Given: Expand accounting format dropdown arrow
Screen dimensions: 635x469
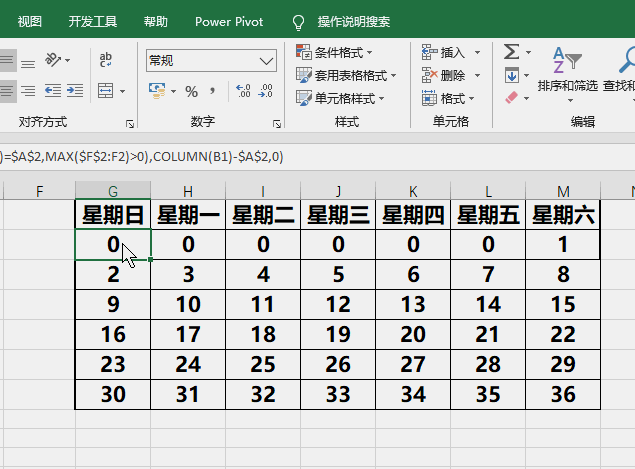Looking at the screenshot, I should pos(173,92).
